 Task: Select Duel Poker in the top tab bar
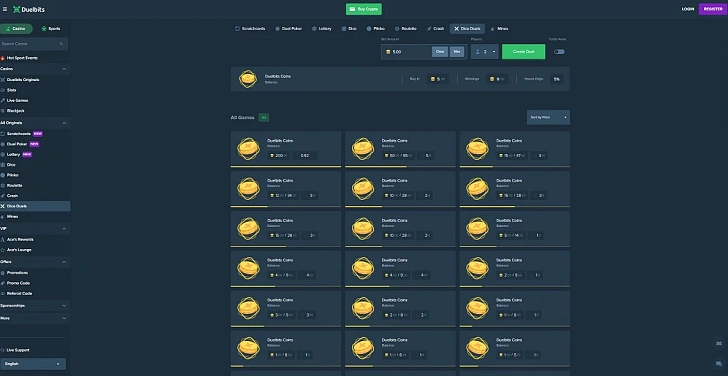288,29
